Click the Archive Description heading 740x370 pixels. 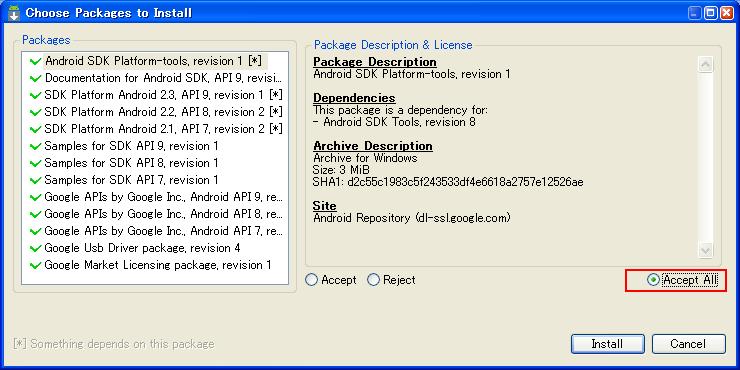point(373,146)
